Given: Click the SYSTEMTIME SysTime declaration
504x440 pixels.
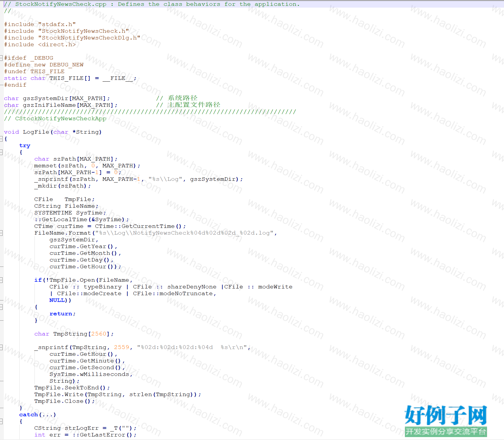Looking at the screenshot, I should click(x=70, y=213).
